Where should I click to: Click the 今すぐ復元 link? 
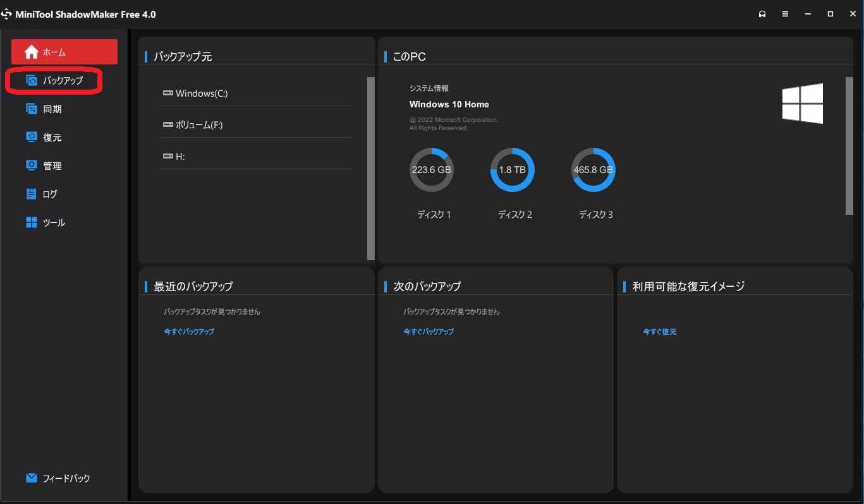660,332
